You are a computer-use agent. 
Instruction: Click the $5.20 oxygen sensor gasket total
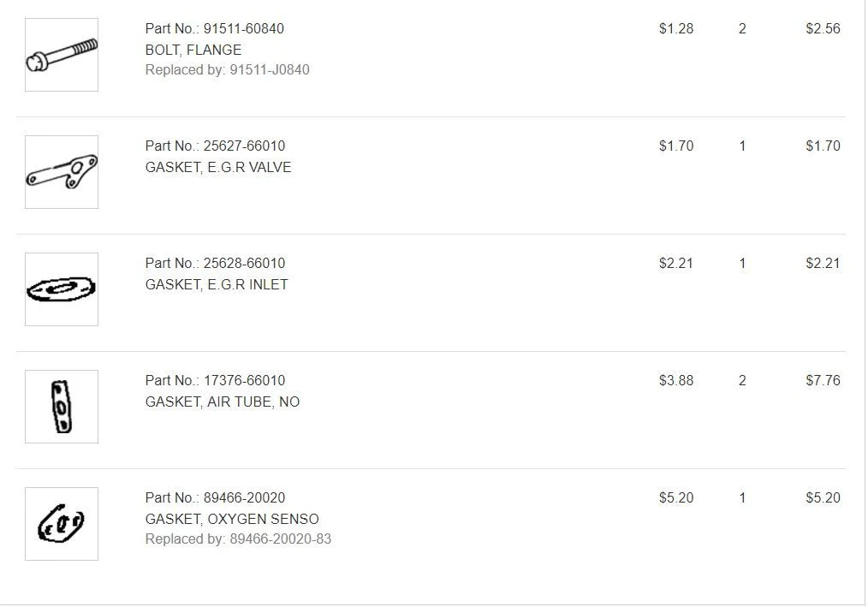823,498
